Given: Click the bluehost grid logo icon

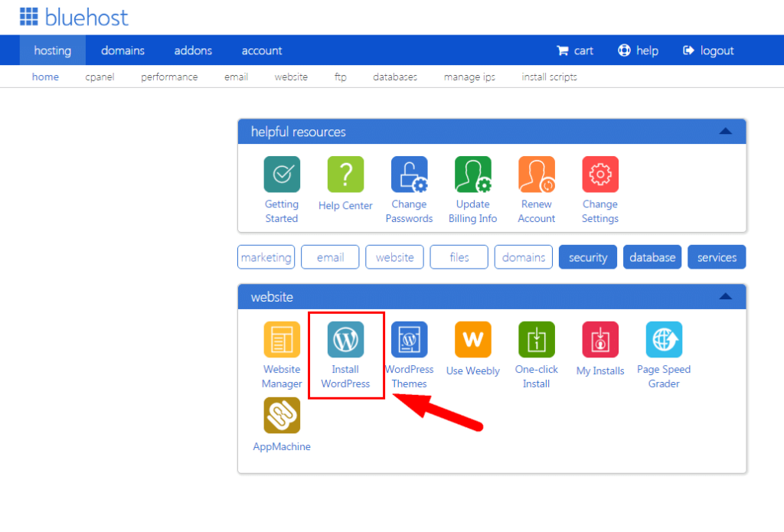Looking at the screenshot, I should pos(28,17).
